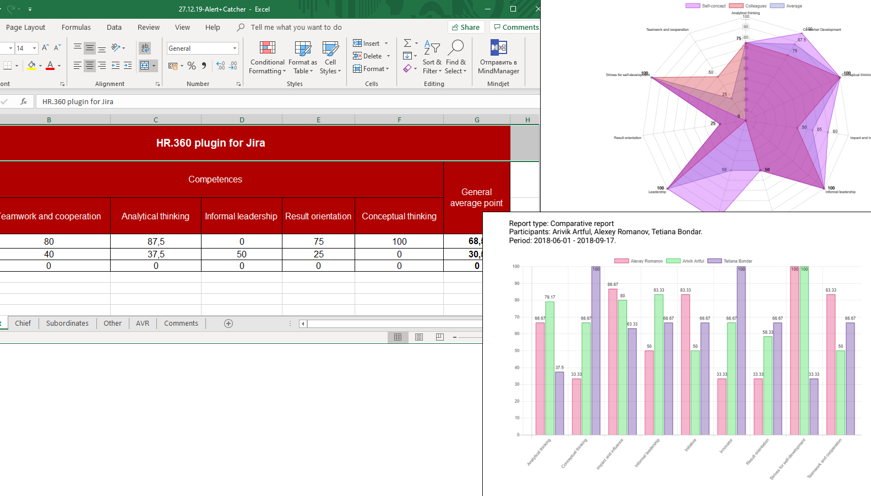
Task: Click the Share button
Action: (x=465, y=27)
